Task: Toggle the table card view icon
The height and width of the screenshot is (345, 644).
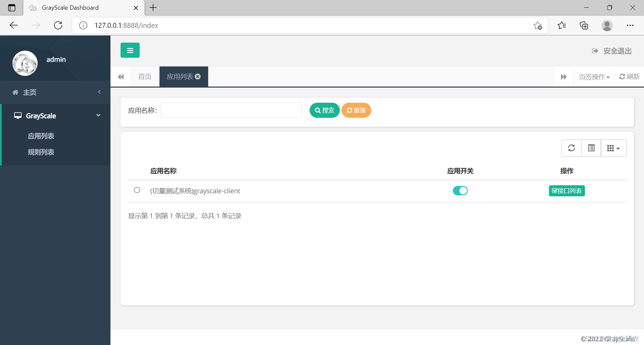Action: [591, 148]
